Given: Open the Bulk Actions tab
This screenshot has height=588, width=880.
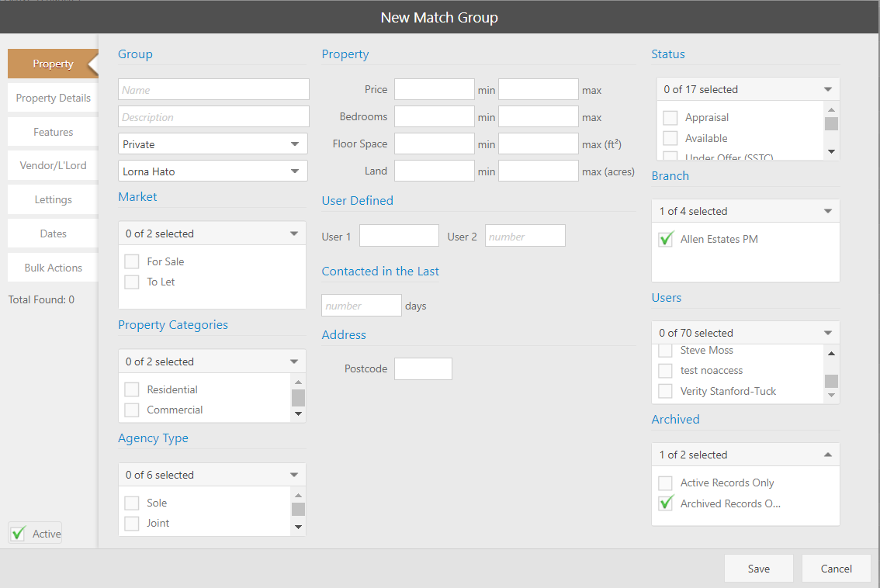Looking at the screenshot, I should [x=53, y=268].
